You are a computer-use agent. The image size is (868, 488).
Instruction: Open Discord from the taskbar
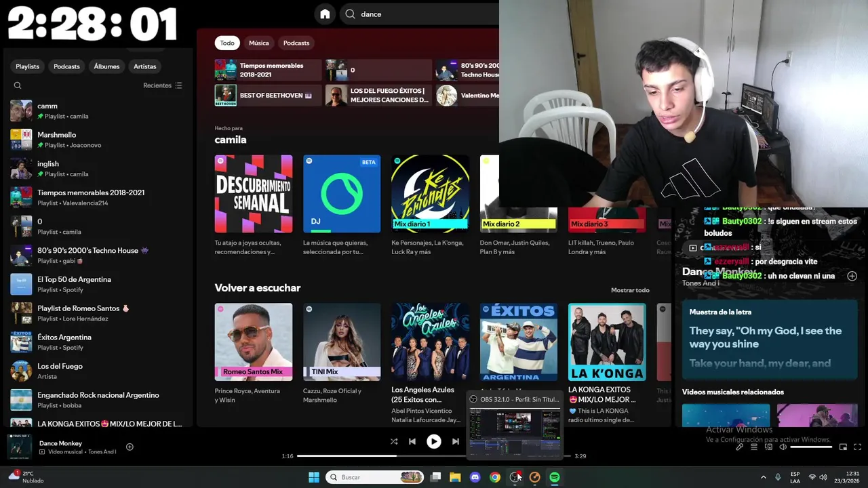(475, 477)
